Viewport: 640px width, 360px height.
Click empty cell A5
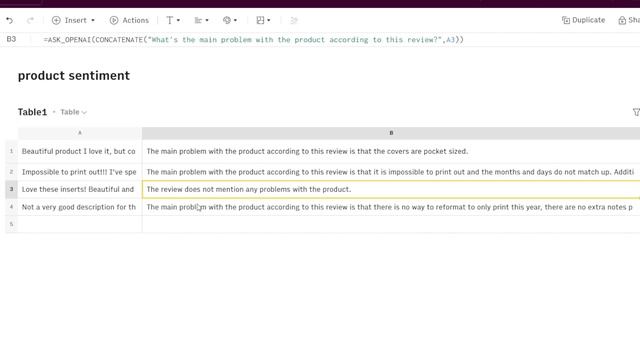pyautogui.click(x=80, y=224)
